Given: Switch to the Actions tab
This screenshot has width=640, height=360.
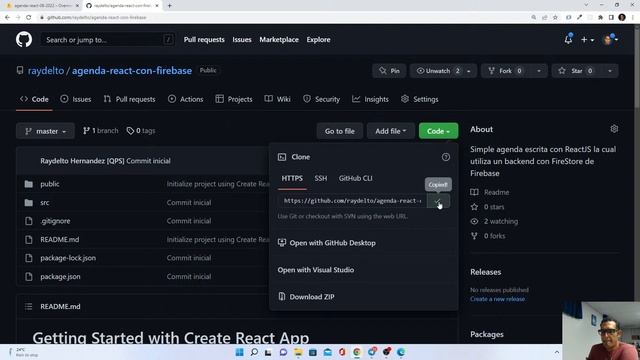Looking at the screenshot, I should 186,99.
